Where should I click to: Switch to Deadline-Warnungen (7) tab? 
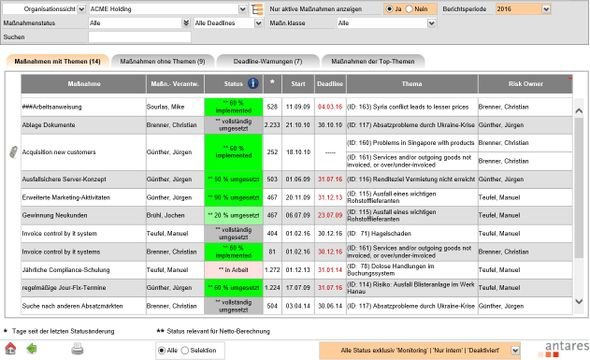pyautogui.click(x=268, y=61)
